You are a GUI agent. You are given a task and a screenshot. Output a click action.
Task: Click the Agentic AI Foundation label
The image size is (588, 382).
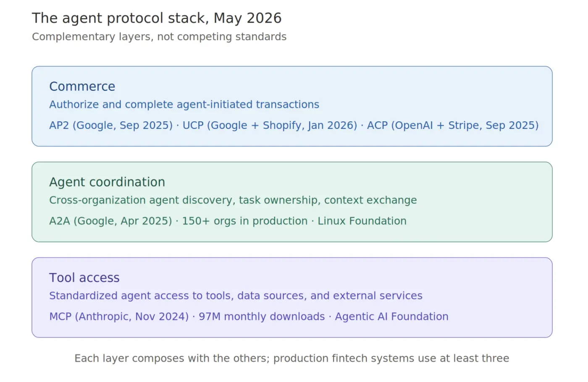(x=391, y=317)
